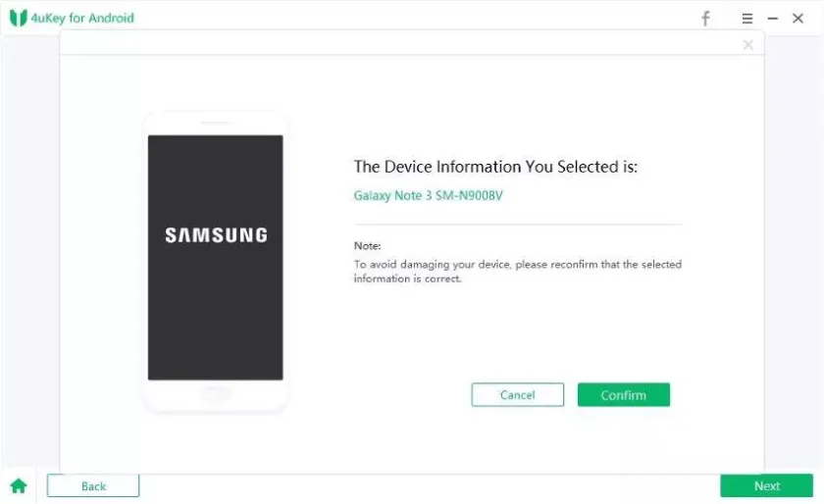Click the 'Device Information You Selected' heading
Screen dimensions: 824x504
(x=495, y=167)
